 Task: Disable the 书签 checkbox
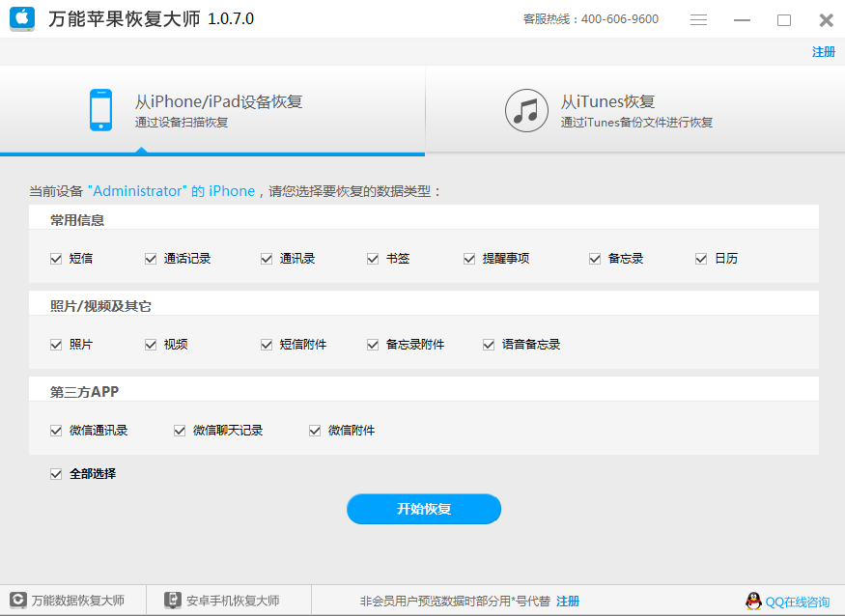pos(372,258)
